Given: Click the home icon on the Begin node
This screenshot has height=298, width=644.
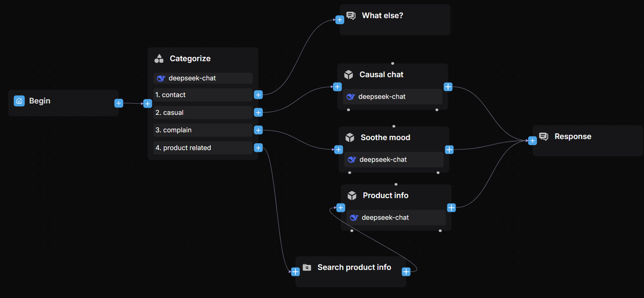Looking at the screenshot, I should 19,101.
